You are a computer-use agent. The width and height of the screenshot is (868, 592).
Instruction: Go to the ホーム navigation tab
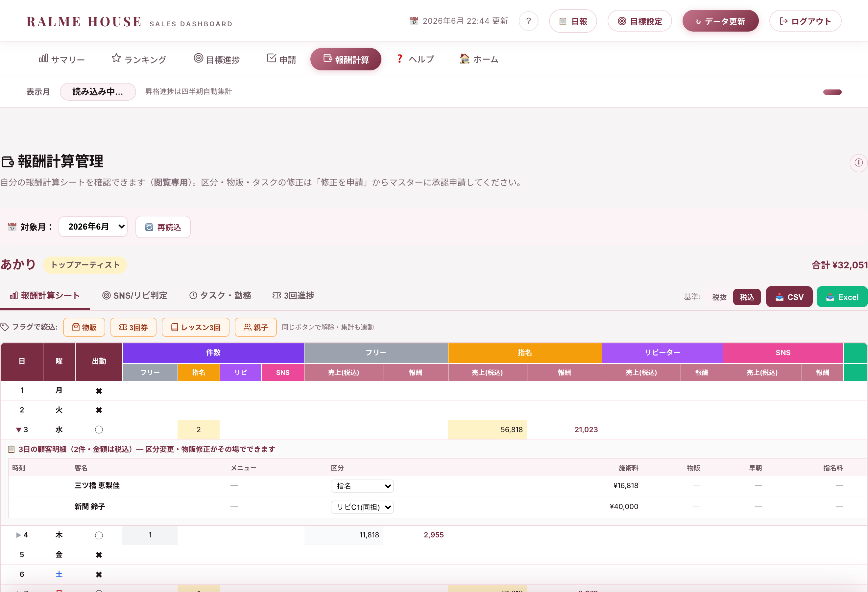(479, 59)
